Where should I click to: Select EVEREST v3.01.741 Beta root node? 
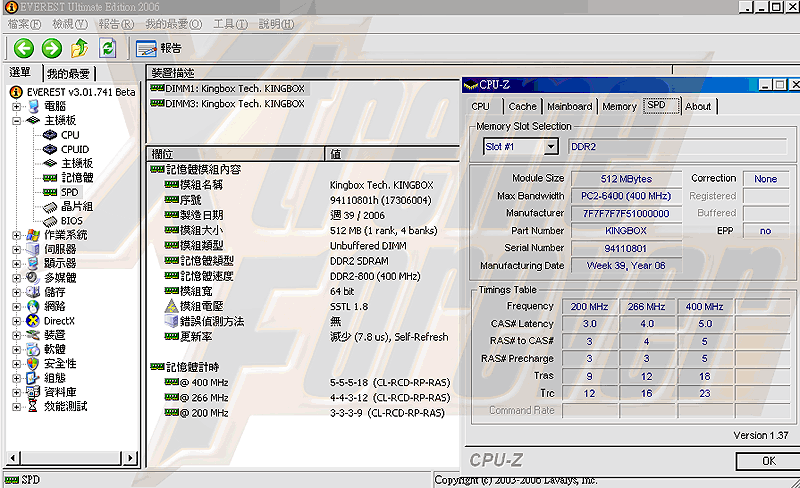81,92
